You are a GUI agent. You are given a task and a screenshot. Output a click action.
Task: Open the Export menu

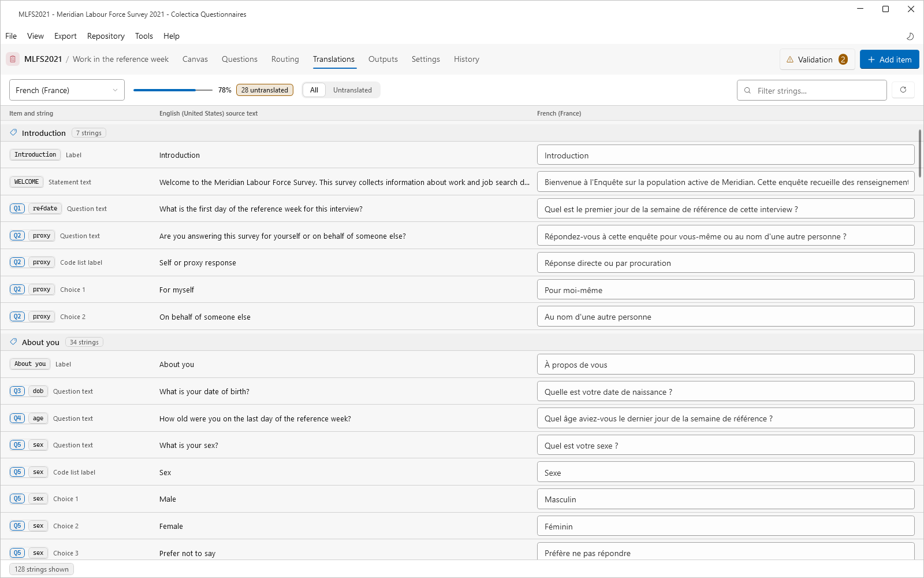coord(65,36)
